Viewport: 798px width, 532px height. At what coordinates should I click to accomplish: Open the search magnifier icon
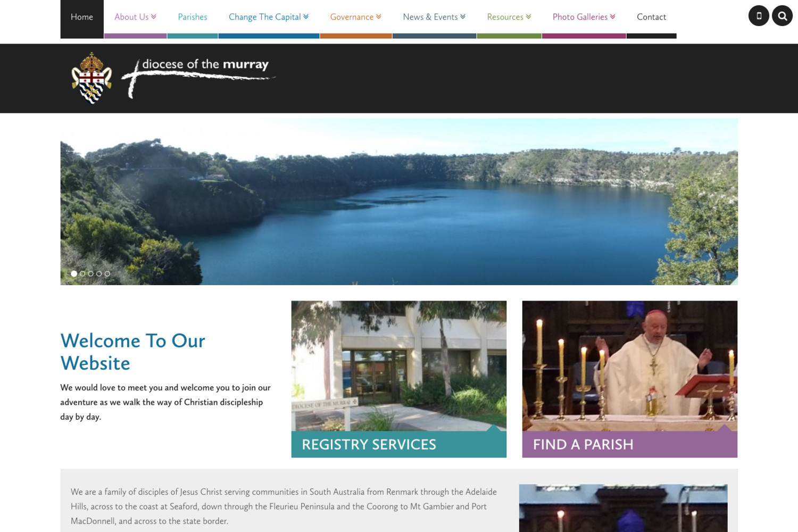coord(782,16)
